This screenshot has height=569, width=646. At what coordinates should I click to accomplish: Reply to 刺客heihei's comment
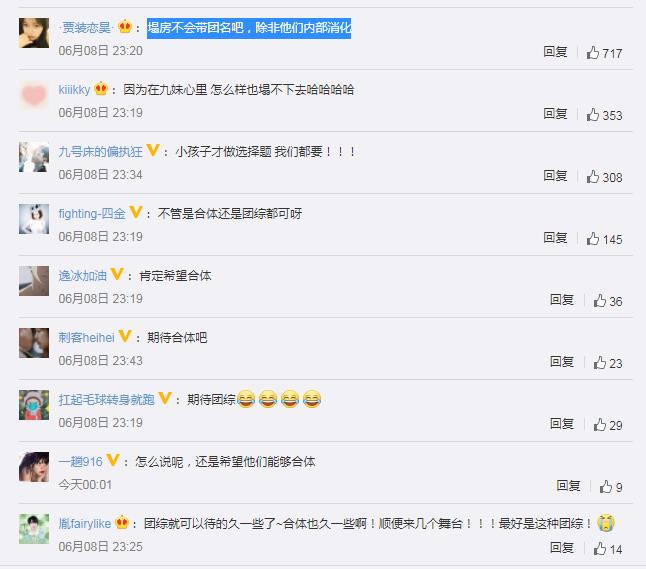562,361
